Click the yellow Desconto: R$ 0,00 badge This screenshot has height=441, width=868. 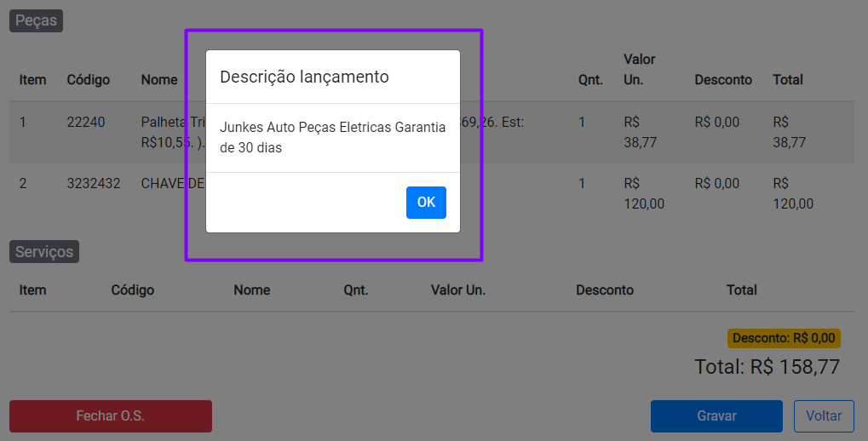[x=784, y=338]
